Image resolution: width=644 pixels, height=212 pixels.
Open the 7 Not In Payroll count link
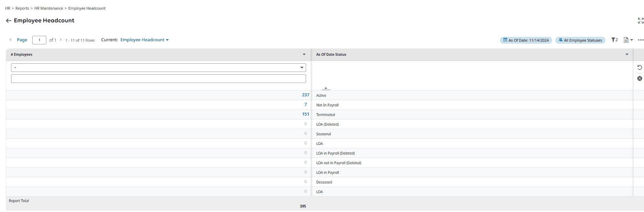[306, 105]
